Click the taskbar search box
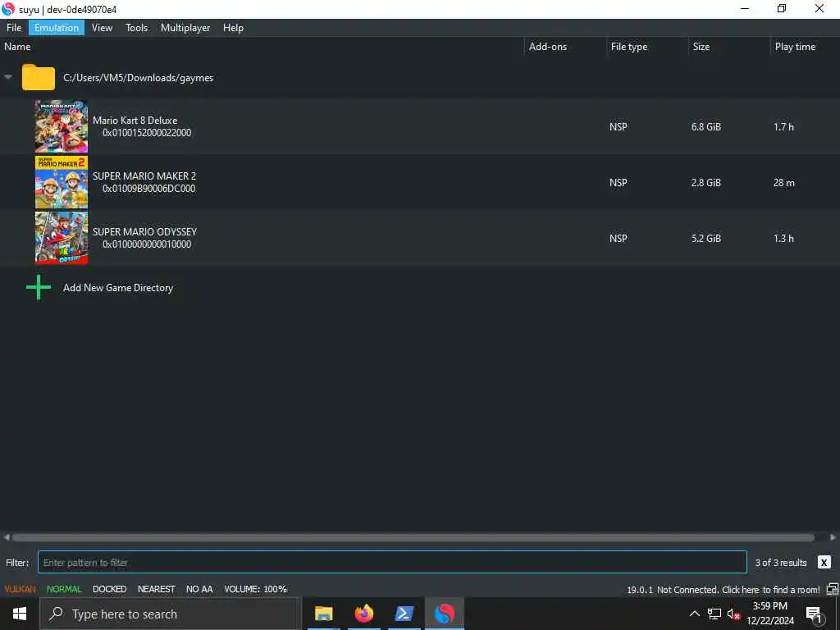The image size is (840, 630). coord(171,614)
